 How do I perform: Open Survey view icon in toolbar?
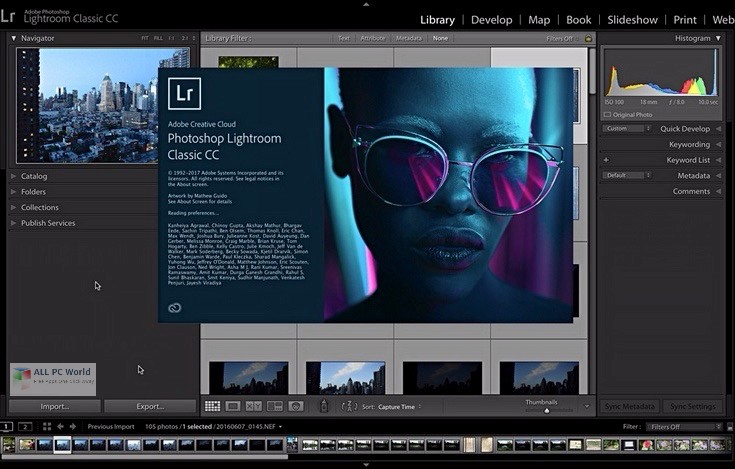[x=275, y=406]
